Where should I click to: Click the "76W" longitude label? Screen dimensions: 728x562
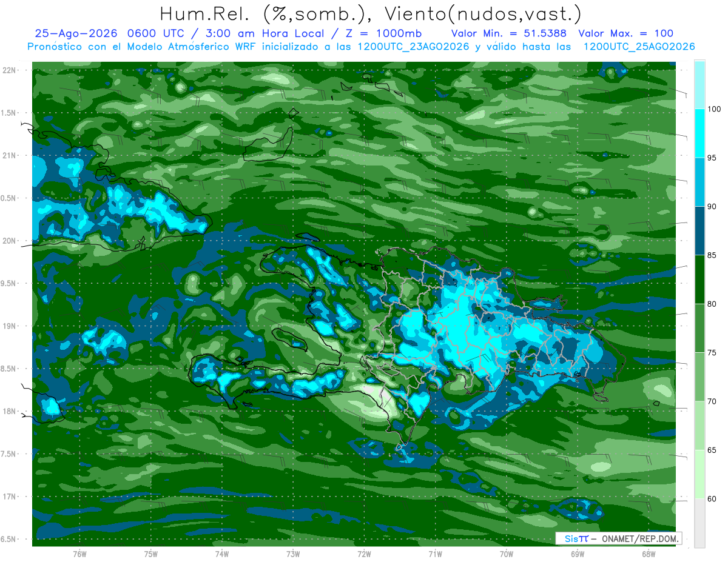click(x=79, y=554)
